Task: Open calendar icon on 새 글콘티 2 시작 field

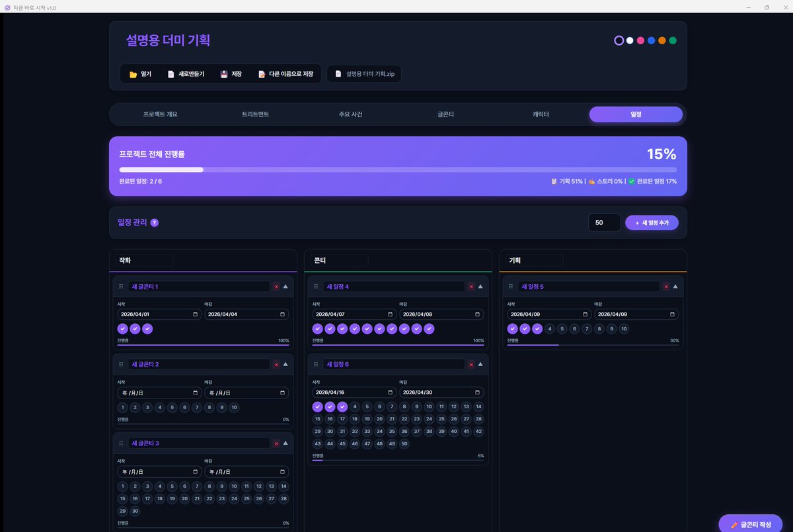Action: pos(196,393)
